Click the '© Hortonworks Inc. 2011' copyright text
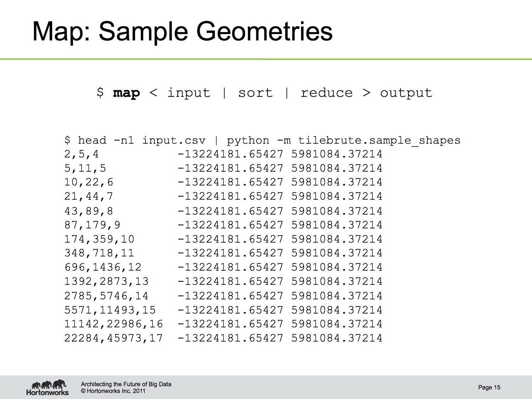Viewport: 532px width, 399px height. (x=113, y=391)
